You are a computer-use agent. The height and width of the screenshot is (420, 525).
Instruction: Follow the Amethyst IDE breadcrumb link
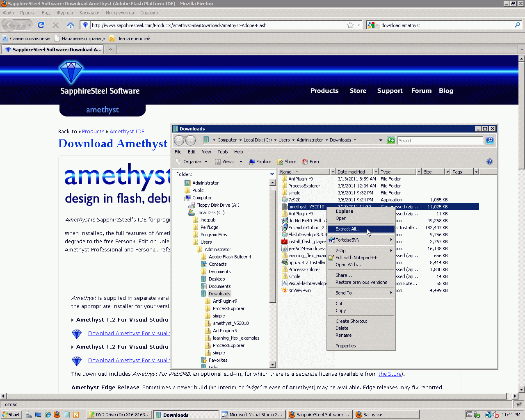coord(127,132)
